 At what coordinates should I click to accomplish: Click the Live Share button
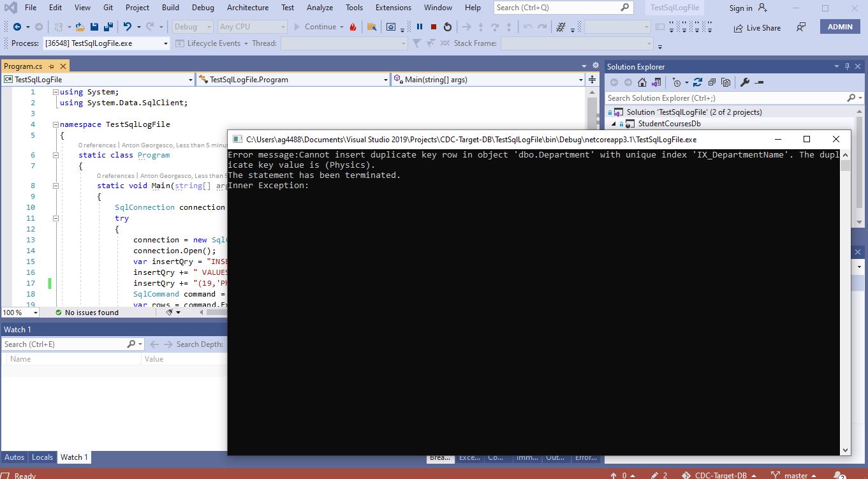click(757, 28)
